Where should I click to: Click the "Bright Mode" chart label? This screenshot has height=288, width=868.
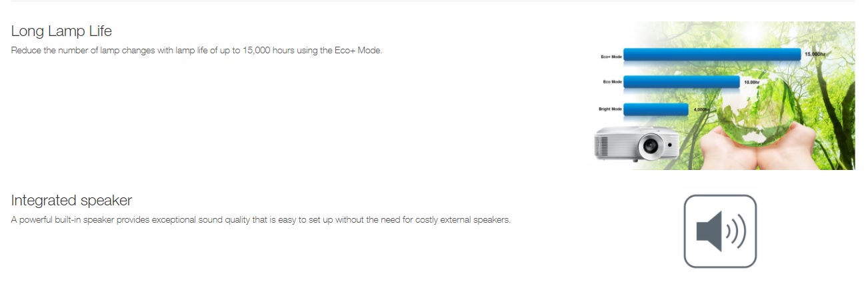[609, 109]
